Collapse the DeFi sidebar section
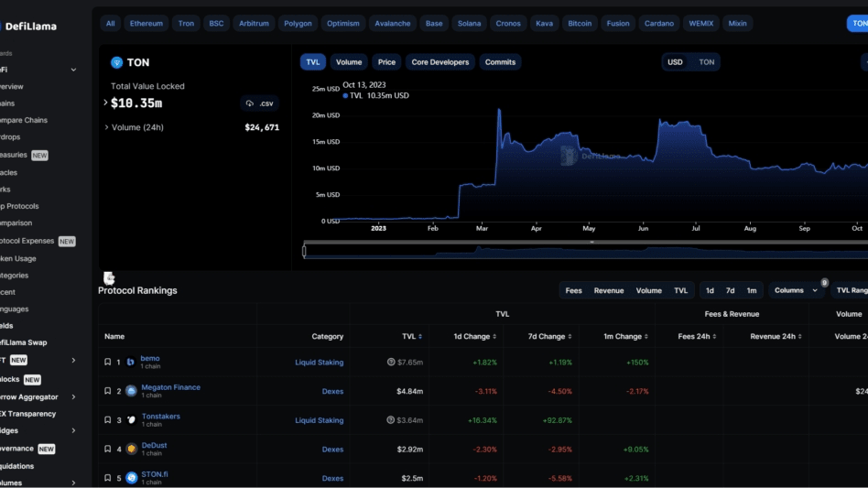The height and width of the screenshot is (488, 868). pos(73,70)
